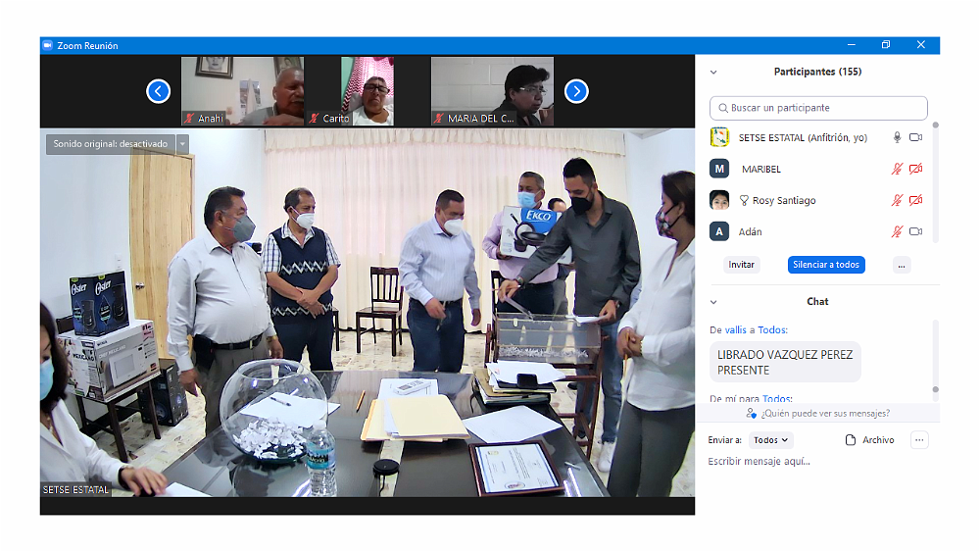The width and height of the screenshot is (980, 552).
Task: Open Sonido original dropdown arrow
Action: tap(181, 144)
